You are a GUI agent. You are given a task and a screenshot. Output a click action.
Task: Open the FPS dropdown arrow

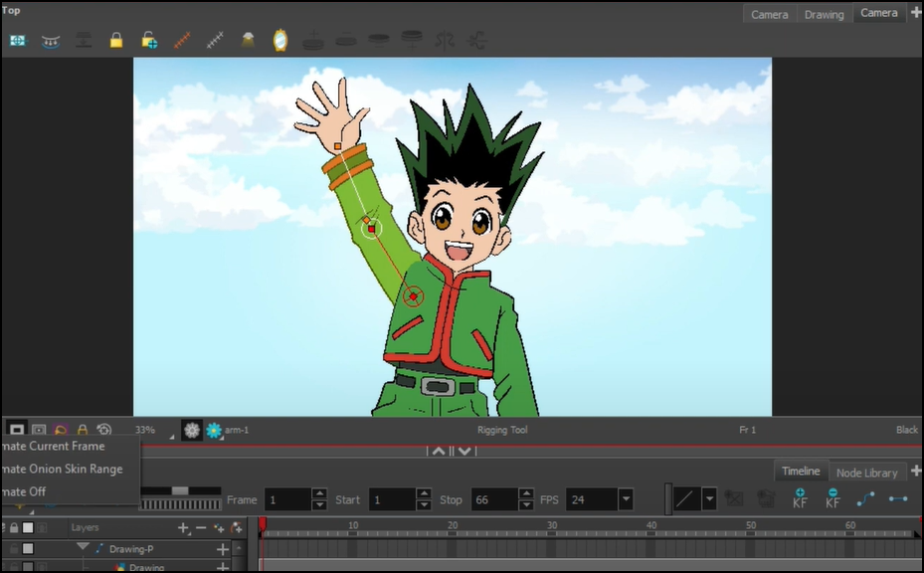[x=626, y=499]
